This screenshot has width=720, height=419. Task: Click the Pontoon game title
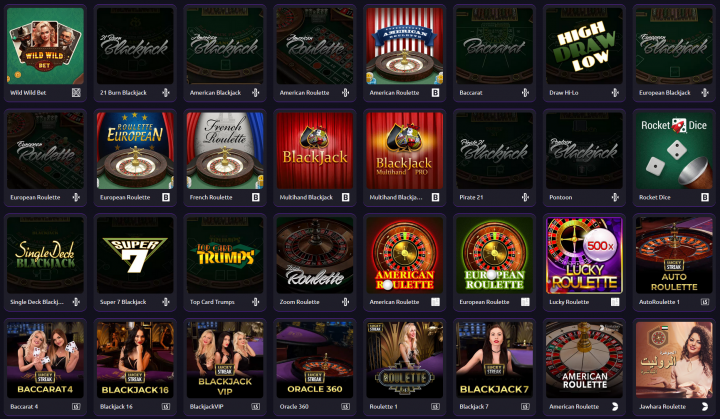(x=561, y=198)
